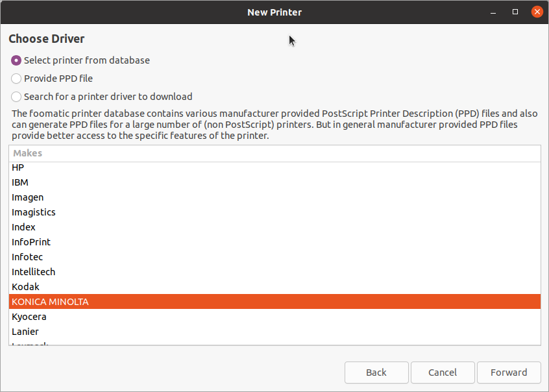The image size is (549, 392).
Task: Select InfoPrint in the makes list
Action: (x=31, y=242)
